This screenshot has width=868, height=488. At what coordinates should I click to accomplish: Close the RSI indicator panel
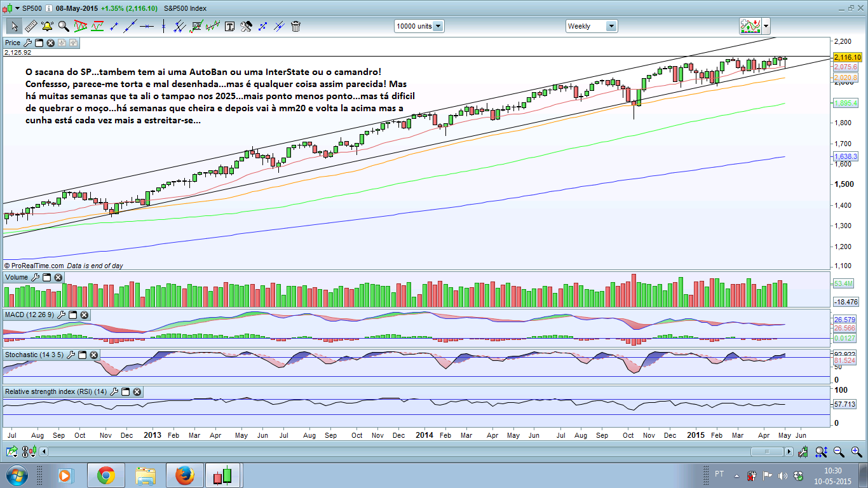136,392
